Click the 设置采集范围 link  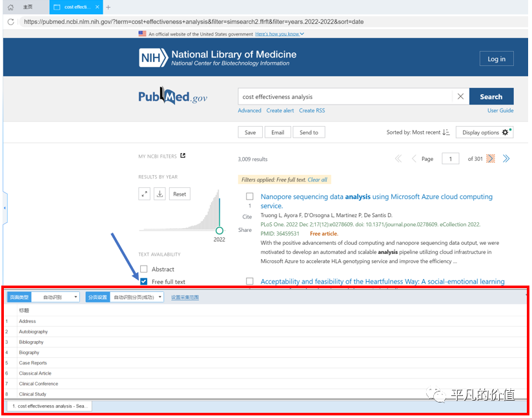tap(185, 297)
